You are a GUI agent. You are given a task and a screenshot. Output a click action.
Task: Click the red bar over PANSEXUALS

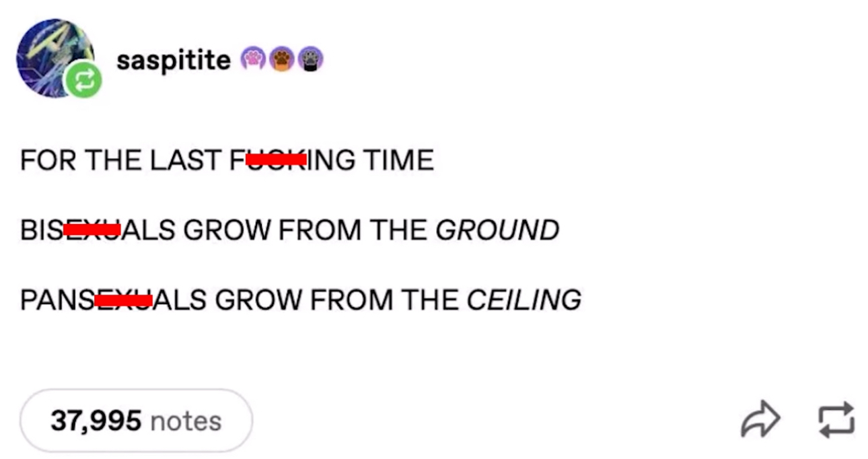pos(124,299)
